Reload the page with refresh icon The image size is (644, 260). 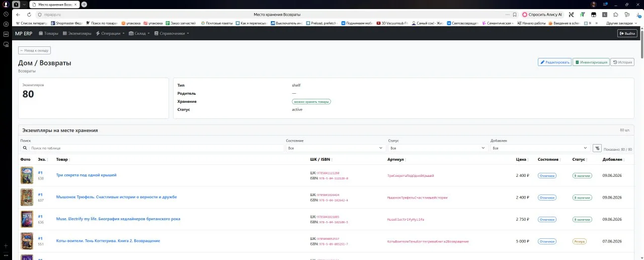point(29,15)
